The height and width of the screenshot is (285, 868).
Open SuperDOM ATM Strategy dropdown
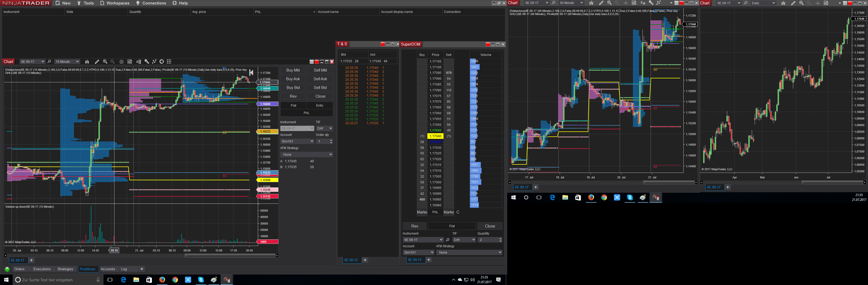[469, 252]
